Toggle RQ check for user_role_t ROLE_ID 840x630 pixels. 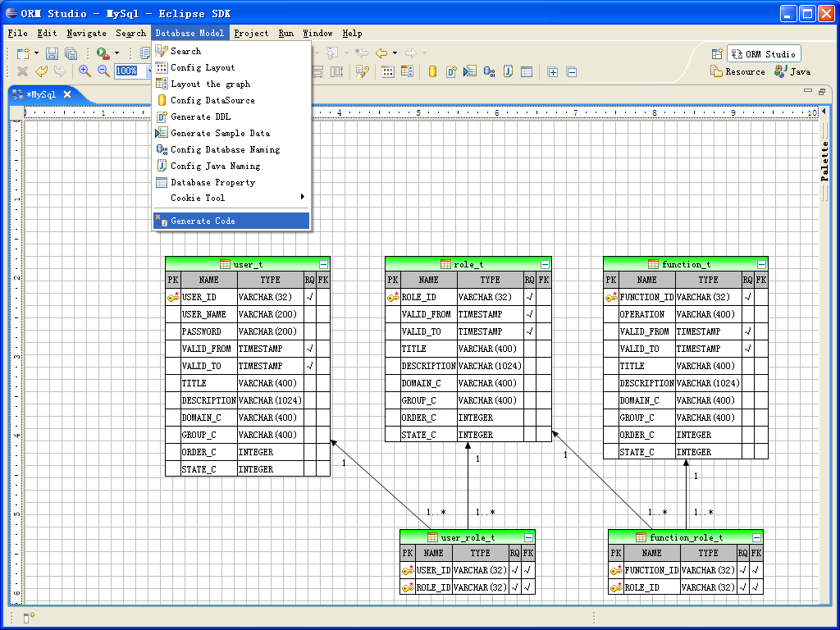514,587
